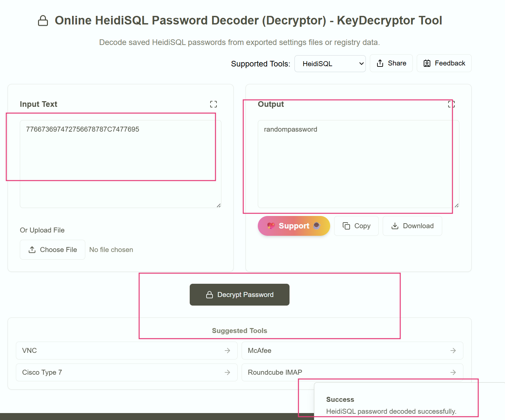Open the Cisco Type 7 decoder tool
The height and width of the screenshot is (420, 505).
[x=127, y=372]
